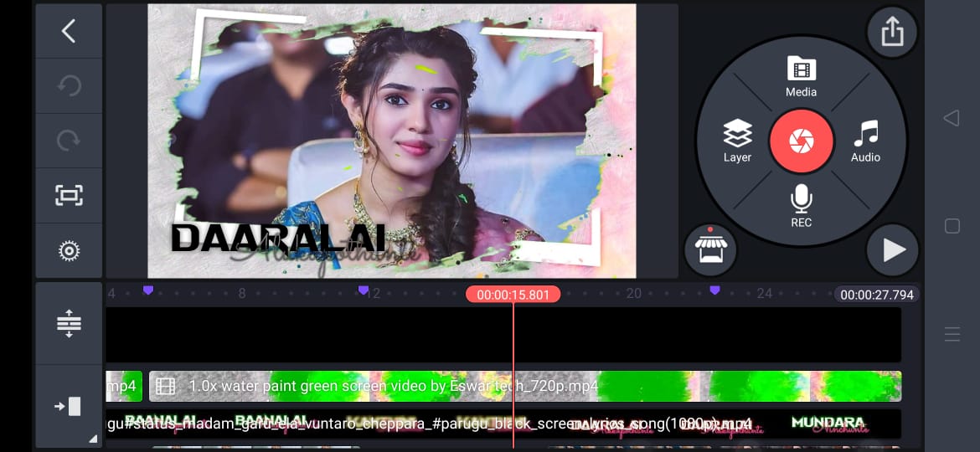Image resolution: width=980 pixels, height=452 pixels.
Task: Start voice recording with REC
Action: tap(801, 206)
